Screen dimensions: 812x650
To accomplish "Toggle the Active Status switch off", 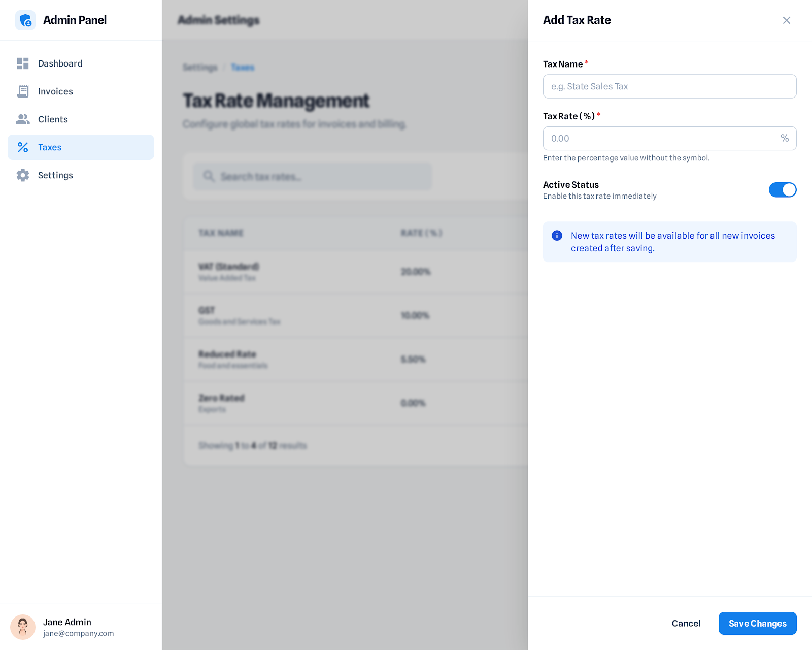I will click(782, 190).
